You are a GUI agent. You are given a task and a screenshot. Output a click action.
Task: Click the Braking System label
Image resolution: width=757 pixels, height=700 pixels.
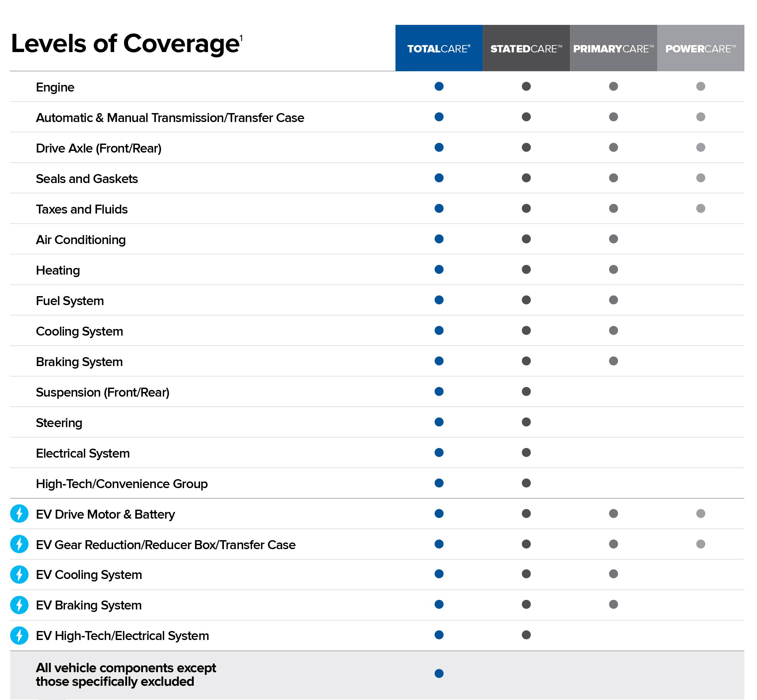pyautogui.click(x=79, y=362)
